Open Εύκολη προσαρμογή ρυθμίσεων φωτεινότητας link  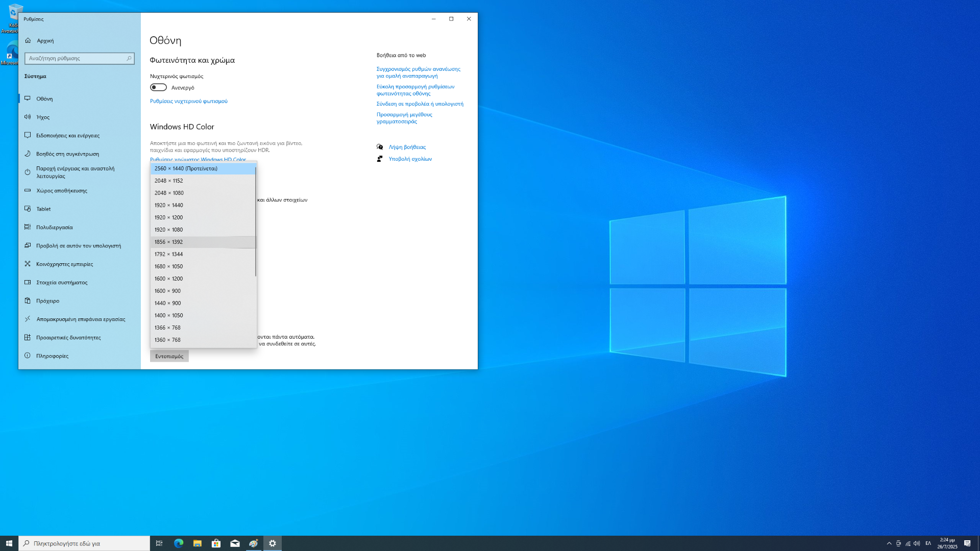[415, 90]
